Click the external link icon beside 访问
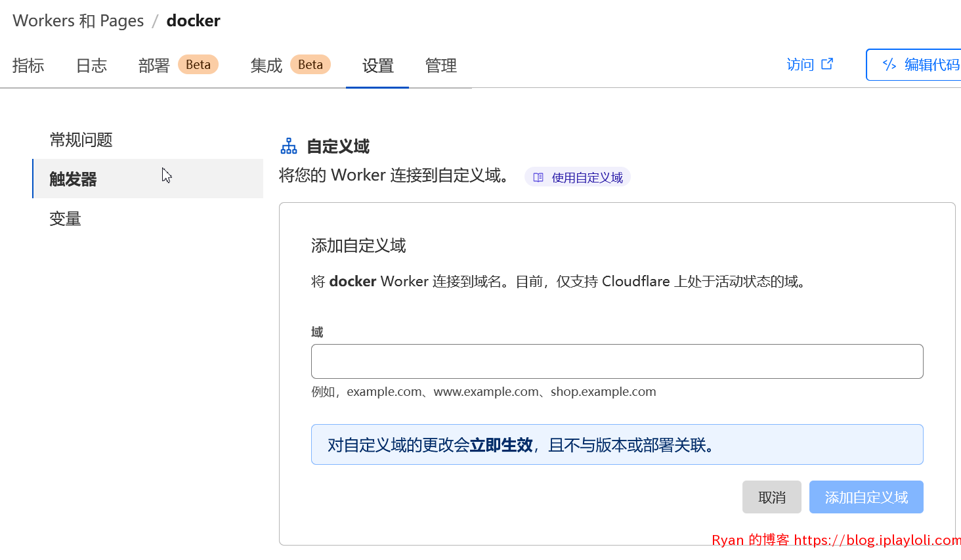Viewport: 961px width, 560px height. click(827, 64)
